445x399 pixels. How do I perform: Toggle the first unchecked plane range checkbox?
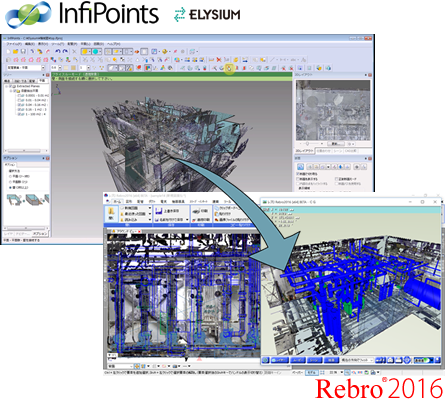point(20,95)
